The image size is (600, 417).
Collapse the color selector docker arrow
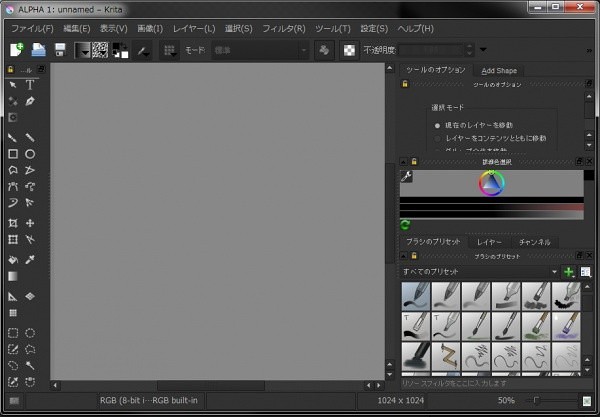point(403,162)
